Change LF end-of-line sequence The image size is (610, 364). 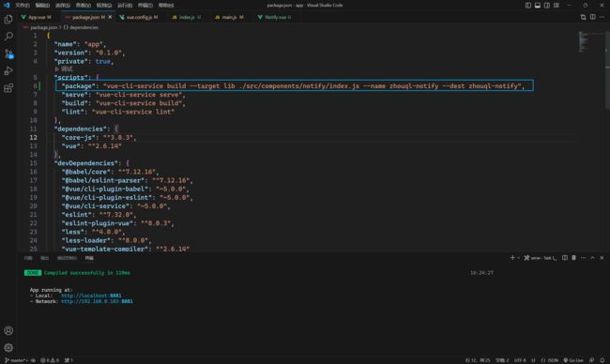click(533, 360)
